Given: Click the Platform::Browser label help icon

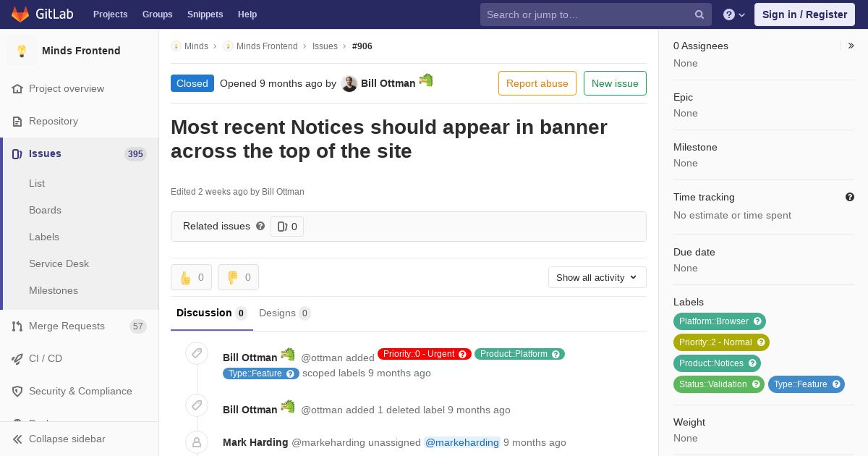Looking at the screenshot, I should [757, 321].
